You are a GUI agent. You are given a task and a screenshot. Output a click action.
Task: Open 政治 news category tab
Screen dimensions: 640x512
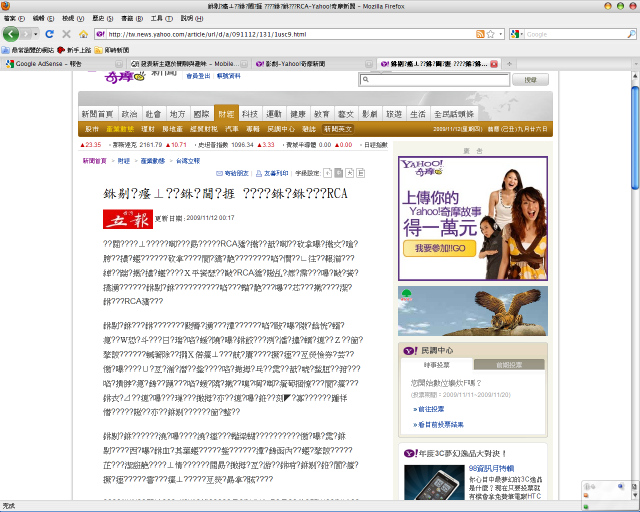coord(129,114)
